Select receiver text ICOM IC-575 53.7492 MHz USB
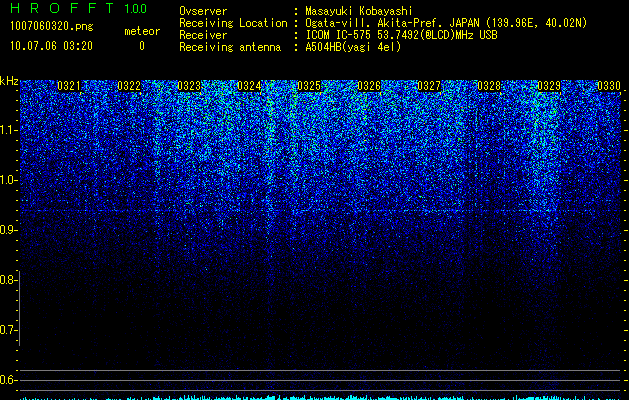The width and height of the screenshot is (629, 400). (402, 35)
